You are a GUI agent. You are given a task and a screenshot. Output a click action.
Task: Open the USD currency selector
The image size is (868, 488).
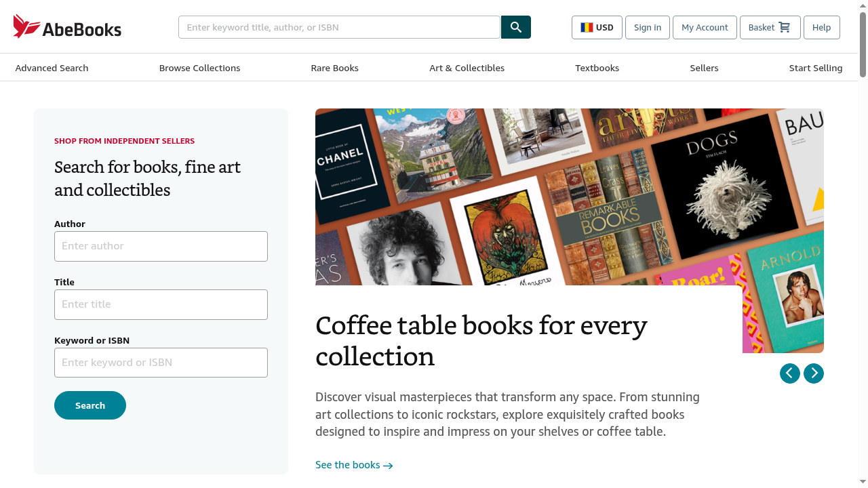pyautogui.click(x=597, y=27)
